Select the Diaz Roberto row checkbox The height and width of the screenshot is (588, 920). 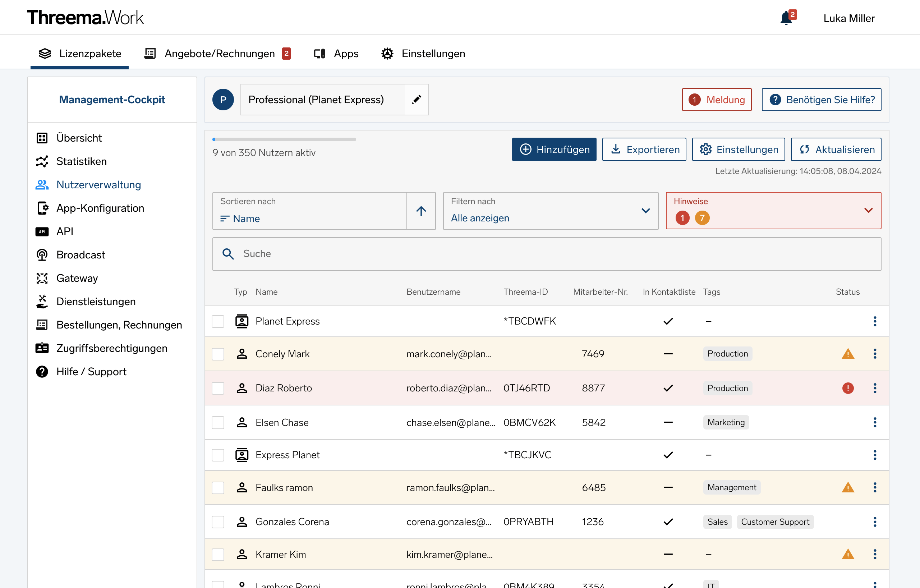(218, 388)
